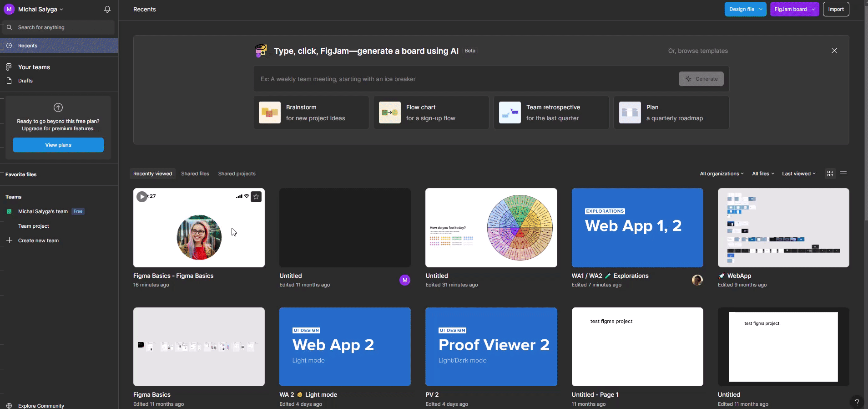
Task: Create a new Design file
Action: tap(741, 9)
